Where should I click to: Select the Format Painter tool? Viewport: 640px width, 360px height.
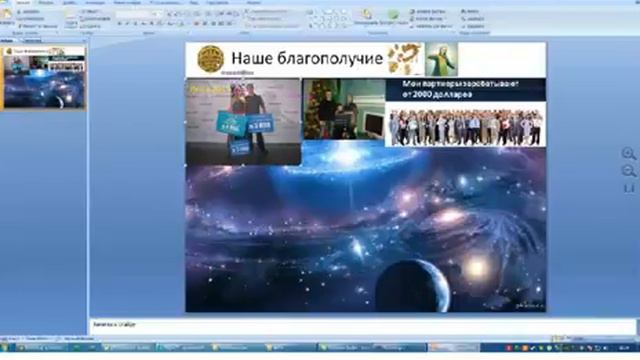point(38,26)
